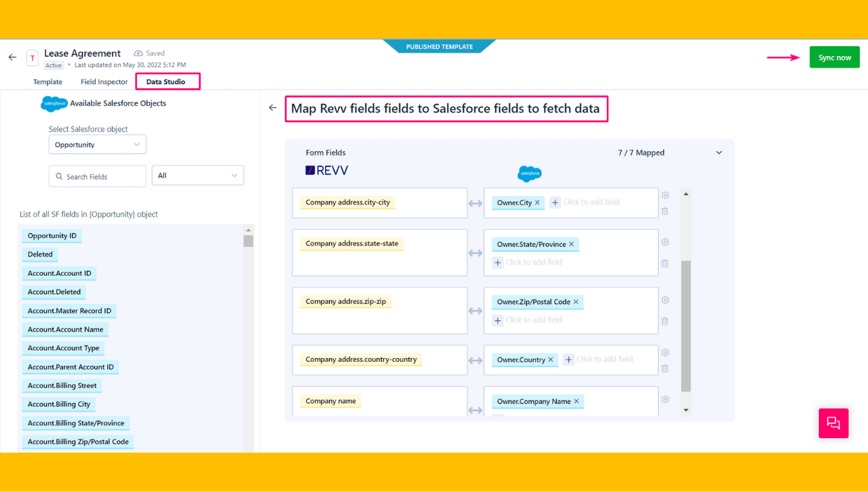Screen dimensions: 868x491
Task: Remove the Owner.Company Name mapped field
Action: (576, 402)
